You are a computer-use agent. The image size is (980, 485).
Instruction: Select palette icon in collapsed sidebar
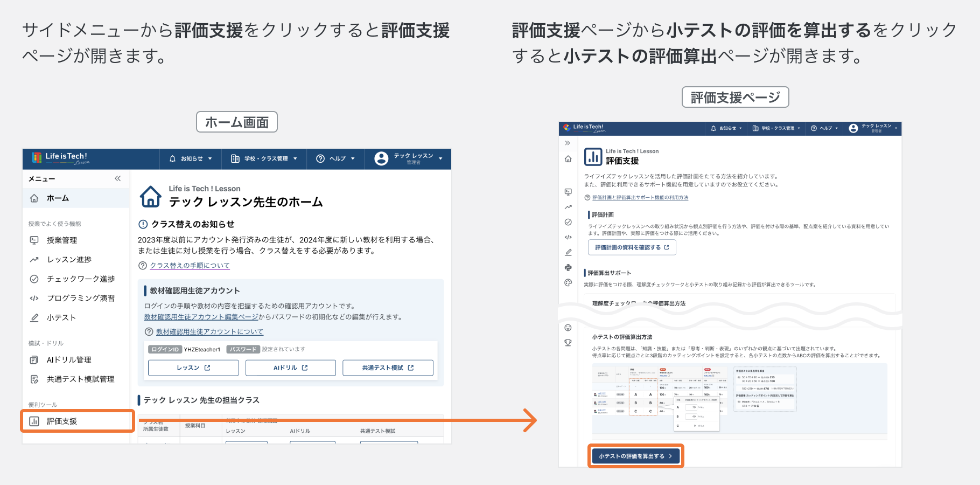tap(568, 282)
